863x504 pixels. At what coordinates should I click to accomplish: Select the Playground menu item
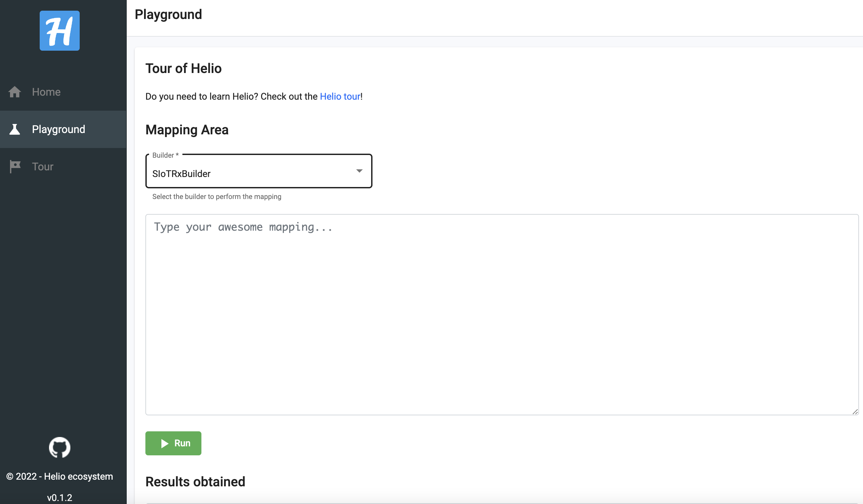click(x=63, y=129)
